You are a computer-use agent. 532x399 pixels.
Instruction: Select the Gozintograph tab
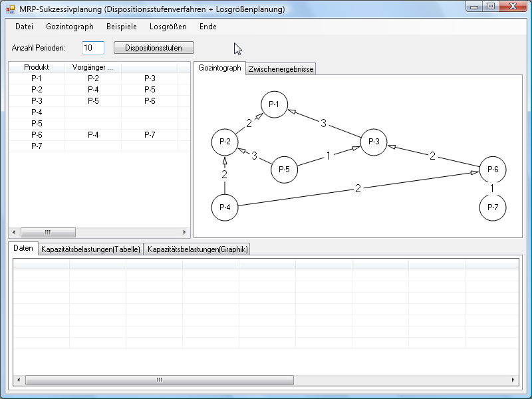click(220, 68)
